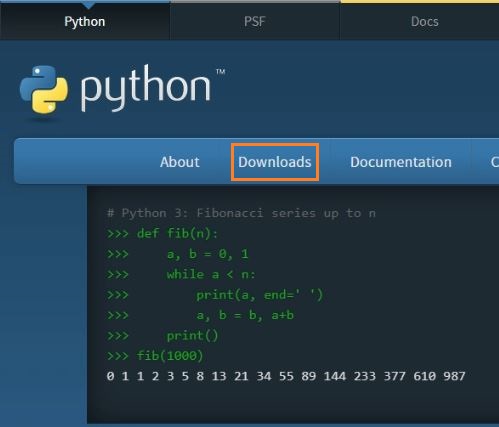Image resolution: width=499 pixels, height=427 pixels.
Task: Open the Documentation menu
Action: [401, 162]
